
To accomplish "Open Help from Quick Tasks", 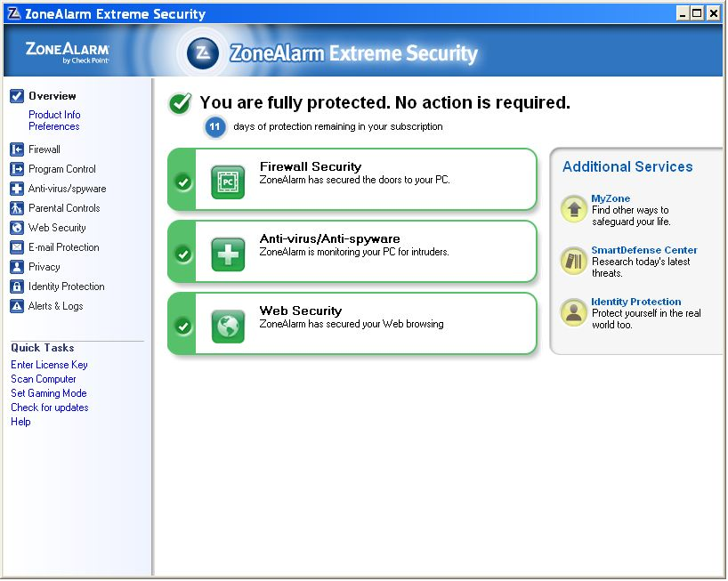I will 20,422.
